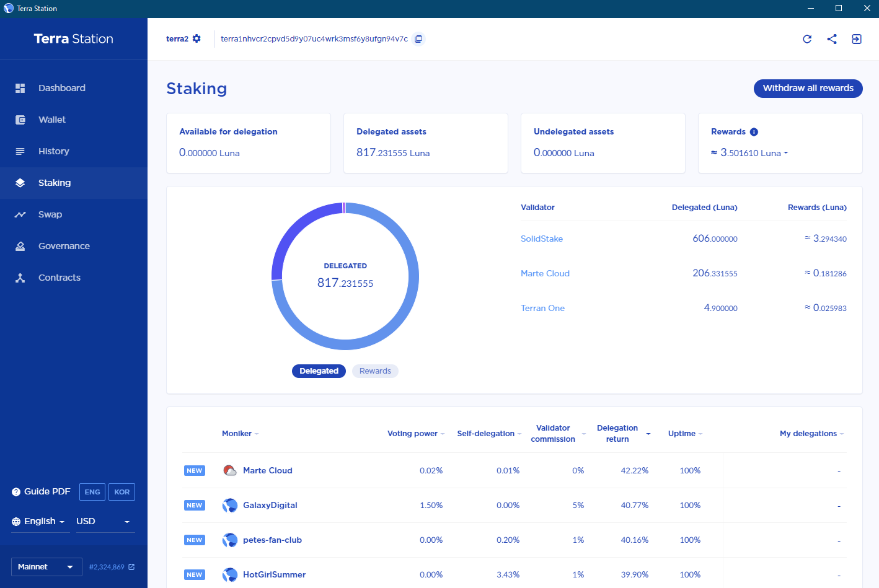The height and width of the screenshot is (588, 879).
Task: Click Withdraw all rewards button
Action: [808, 89]
